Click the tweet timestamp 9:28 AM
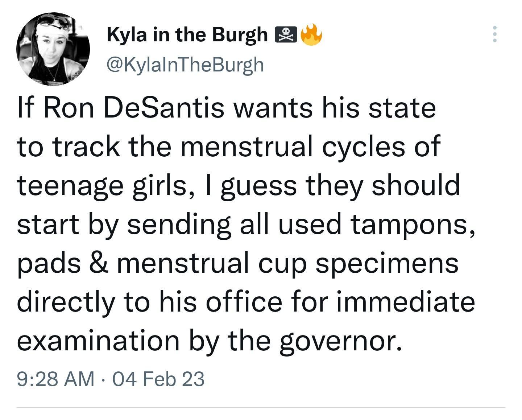Screen dimensions: 522x420 point(55,379)
